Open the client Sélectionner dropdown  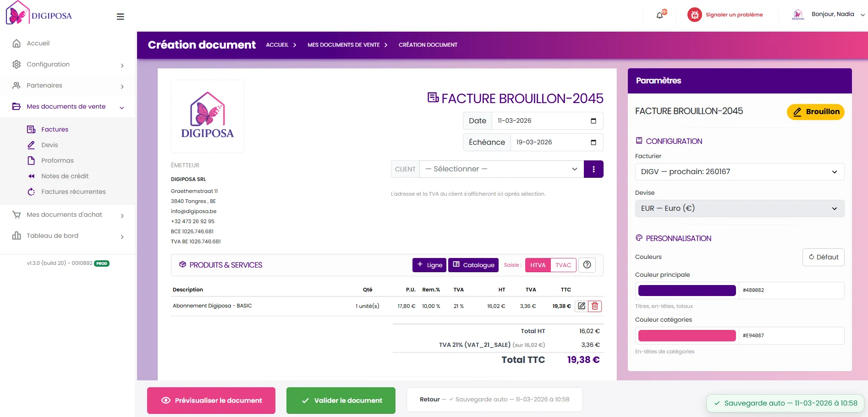[500, 169]
